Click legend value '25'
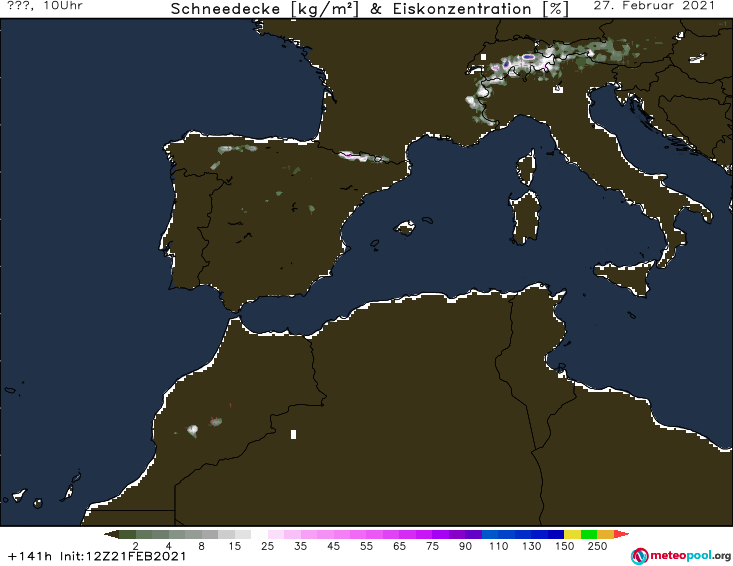The width and height of the screenshot is (733, 566). tap(267, 546)
